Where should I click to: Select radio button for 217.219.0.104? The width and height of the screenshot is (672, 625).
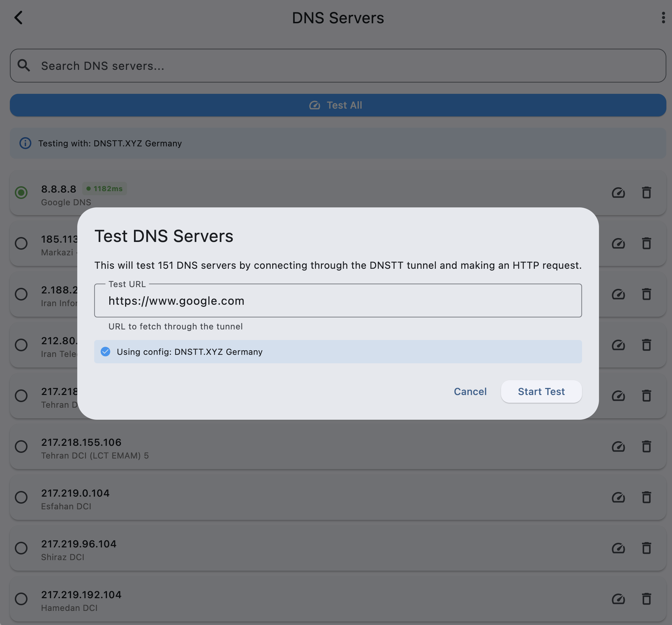pos(21,497)
